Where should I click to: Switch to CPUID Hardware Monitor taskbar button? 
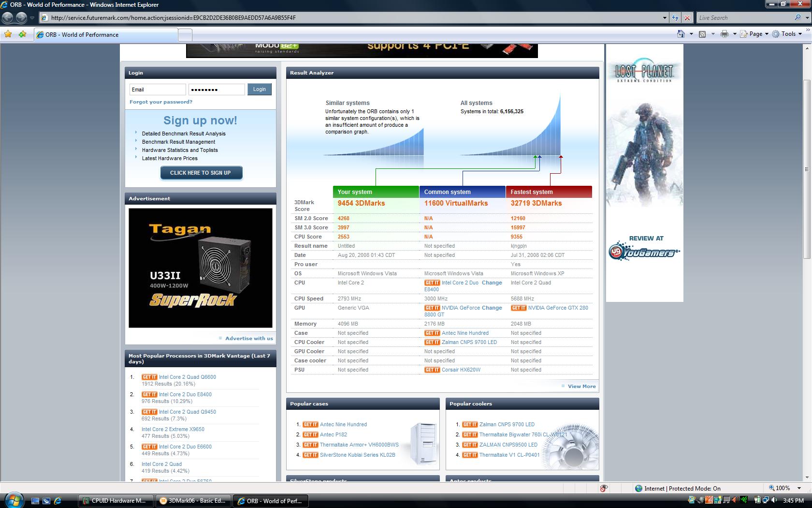116,501
